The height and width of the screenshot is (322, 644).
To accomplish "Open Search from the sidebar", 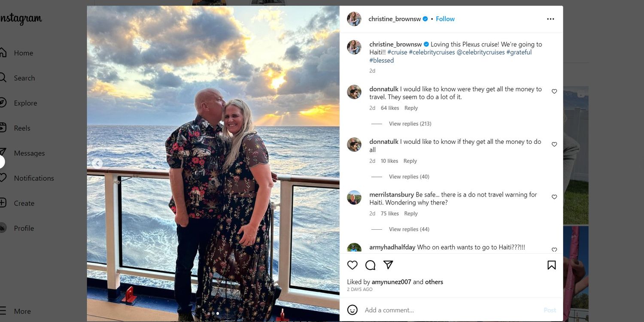I will pyautogui.click(x=24, y=78).
